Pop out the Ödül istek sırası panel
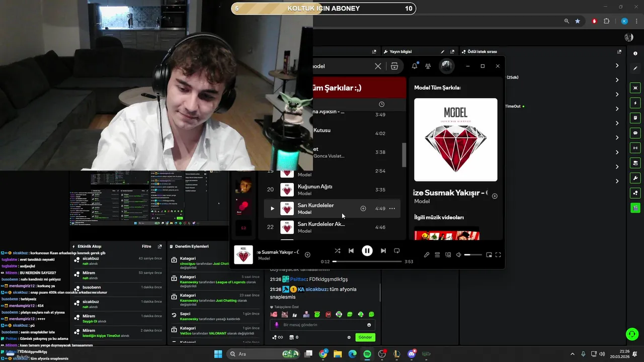 (619, 52)
